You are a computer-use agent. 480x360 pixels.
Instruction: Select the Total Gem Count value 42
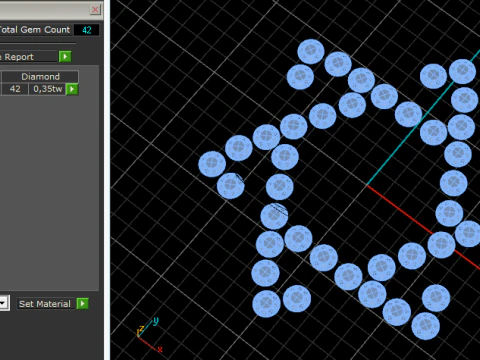coord(87,30)
